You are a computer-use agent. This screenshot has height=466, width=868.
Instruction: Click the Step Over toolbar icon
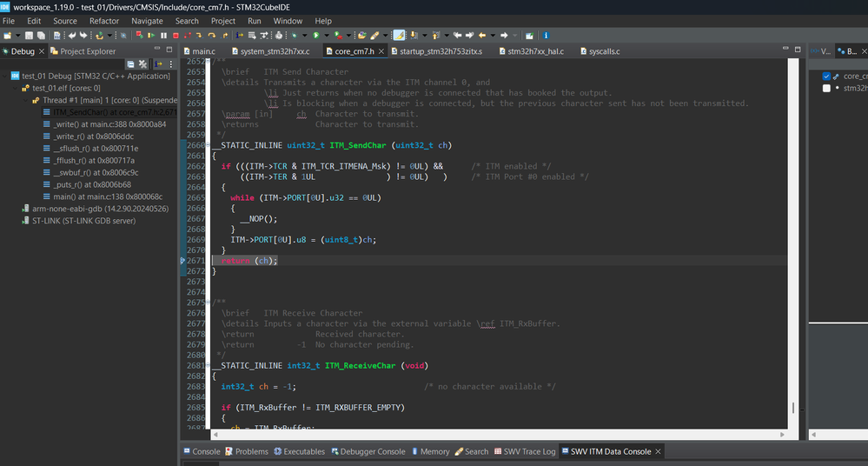[211, 36]
